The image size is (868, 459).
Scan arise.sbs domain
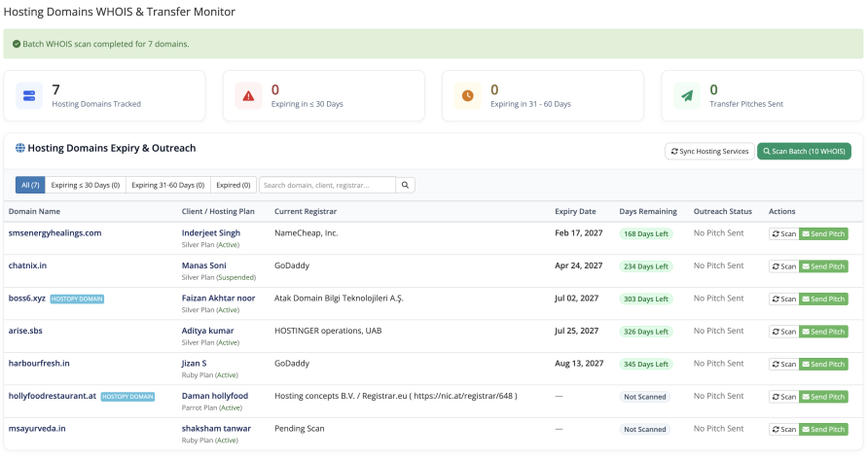click(x=784, y=332)
